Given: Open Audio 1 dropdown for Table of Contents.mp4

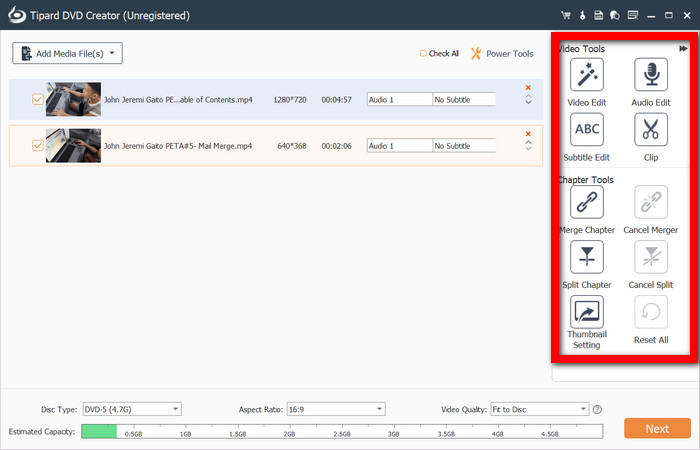Looking at the screenshot, I should coord(400,100).
